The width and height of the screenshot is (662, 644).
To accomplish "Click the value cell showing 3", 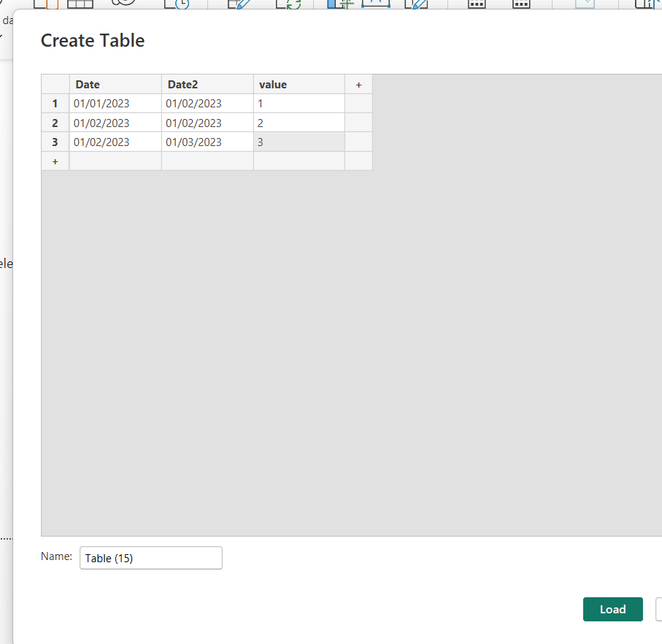I will (299, 142).
